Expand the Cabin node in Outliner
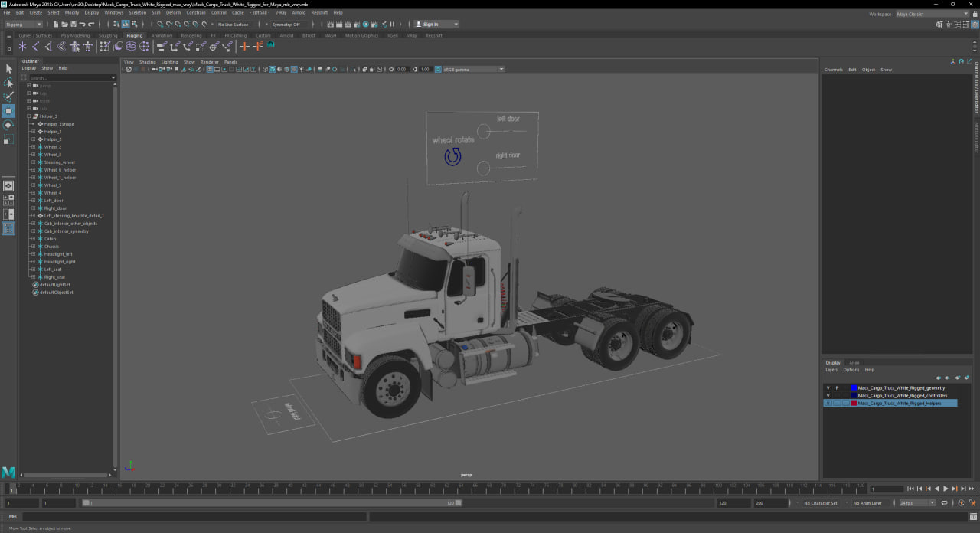 (32, 239)
